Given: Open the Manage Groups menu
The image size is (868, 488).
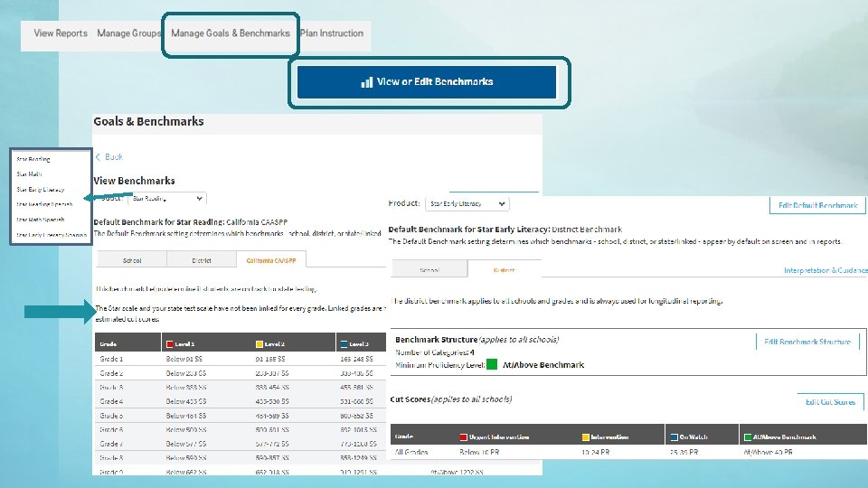Looking at the screenshot, I should pyautogui.click(x=128, y=33).
